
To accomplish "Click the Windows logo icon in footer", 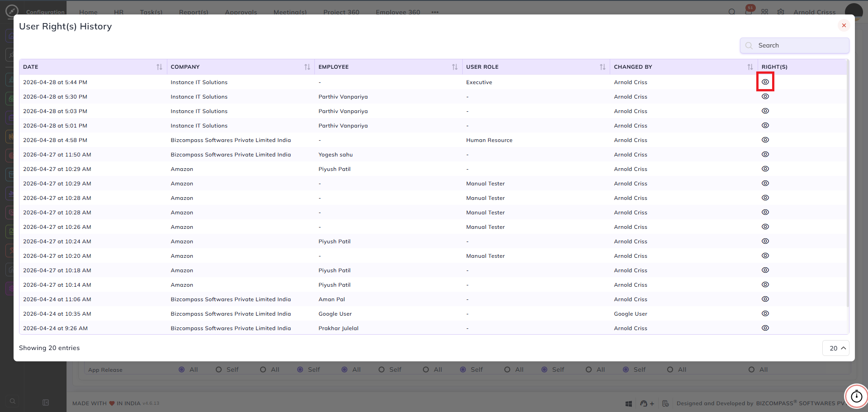I will [629, 403].
